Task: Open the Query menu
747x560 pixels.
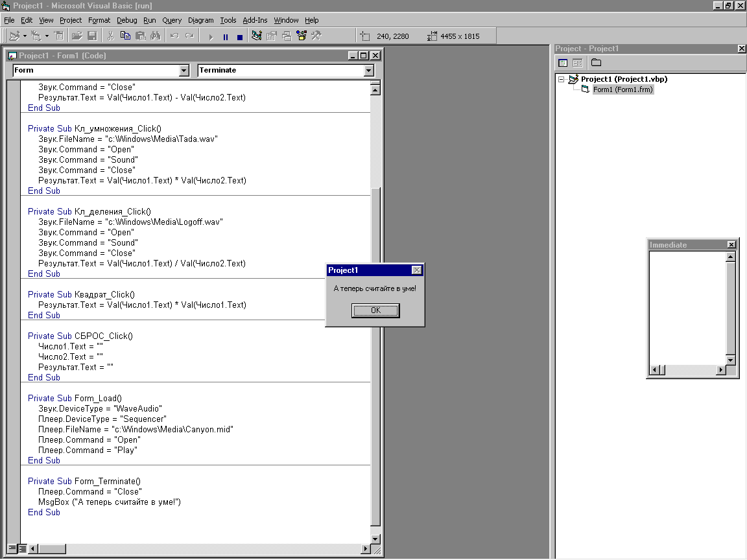Action: (x=172, y=20)
